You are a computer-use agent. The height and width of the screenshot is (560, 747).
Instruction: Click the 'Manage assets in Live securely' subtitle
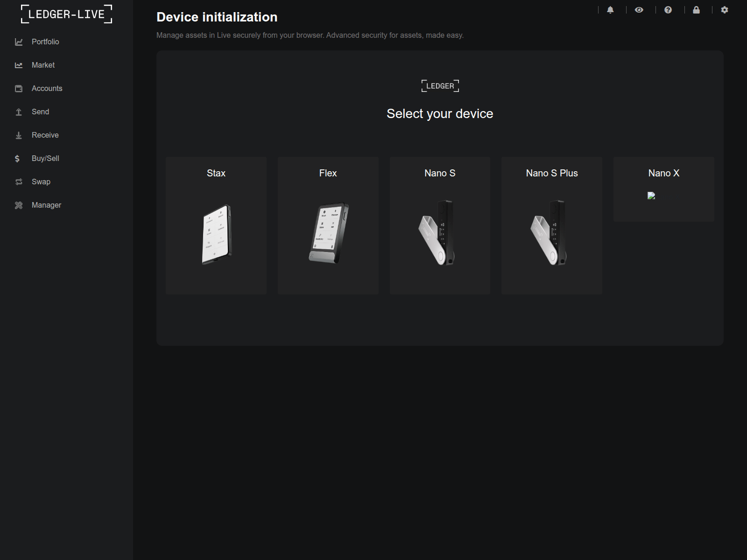[x=310, y=35]
